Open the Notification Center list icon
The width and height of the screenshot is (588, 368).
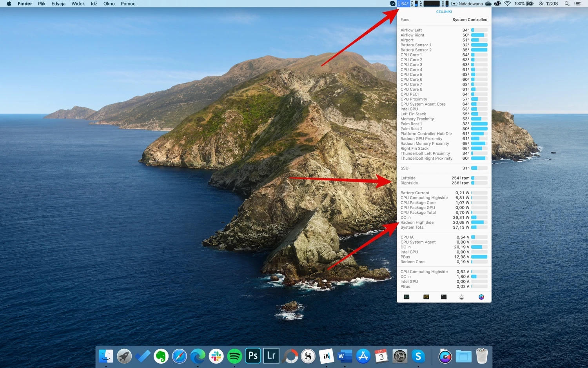577,4
